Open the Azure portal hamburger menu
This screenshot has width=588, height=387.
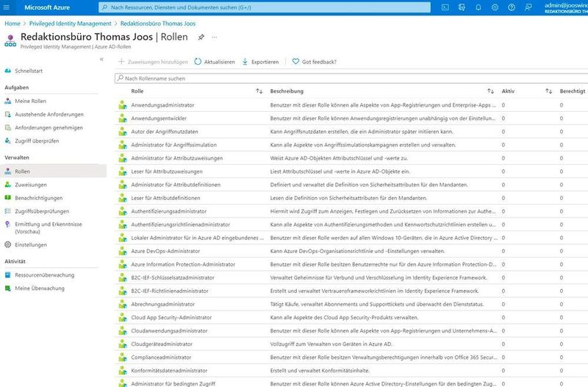coord(7,7)
